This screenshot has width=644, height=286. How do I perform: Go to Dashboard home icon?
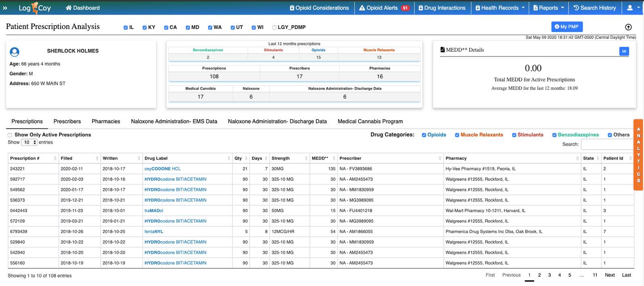point(69,8)
